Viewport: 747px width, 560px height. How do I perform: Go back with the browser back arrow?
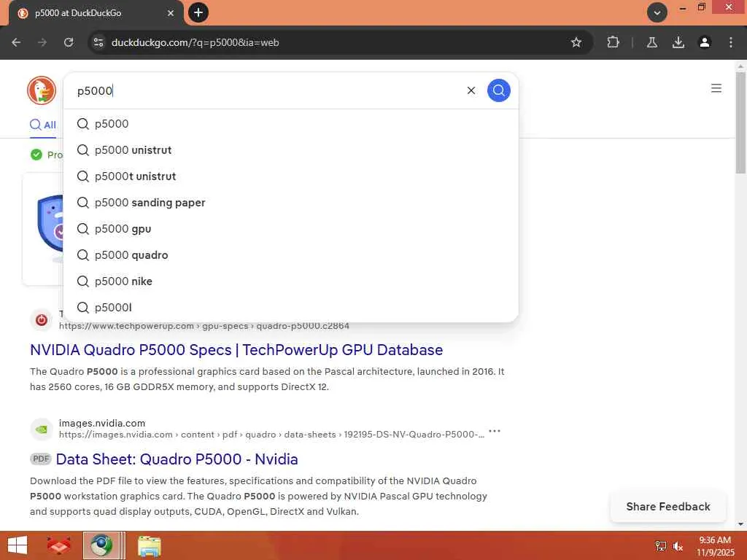click(16, 42)
